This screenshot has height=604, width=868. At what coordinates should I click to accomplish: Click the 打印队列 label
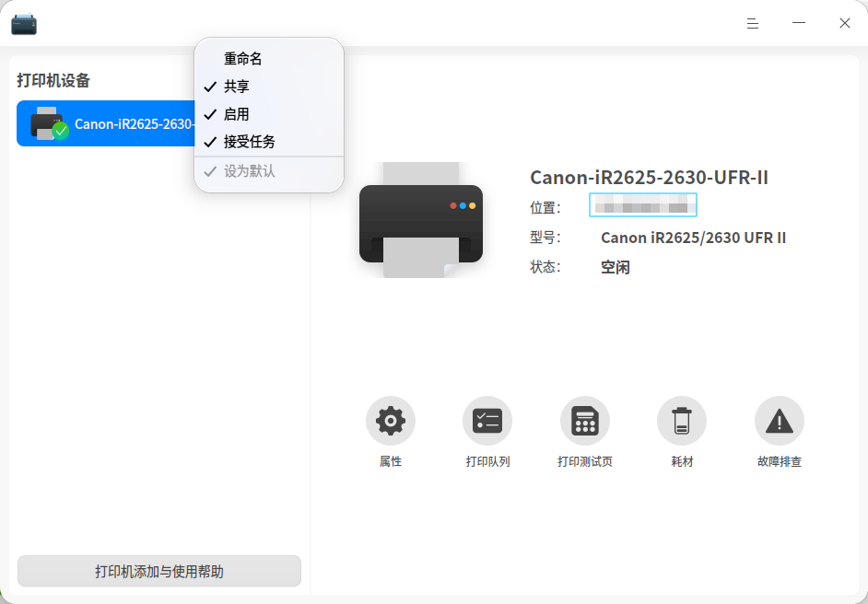point(487,461)
